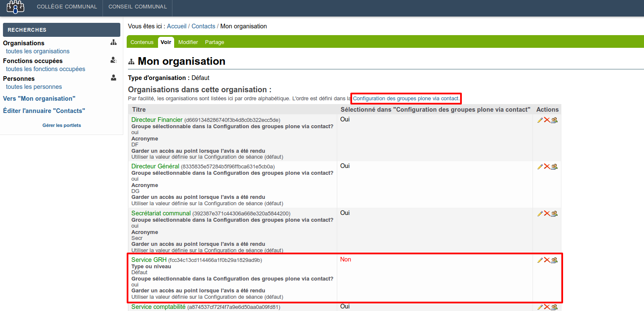This screenshot has width=644, height=311.
Task: Open the users group icon for Service GRH
Action: 554,260
